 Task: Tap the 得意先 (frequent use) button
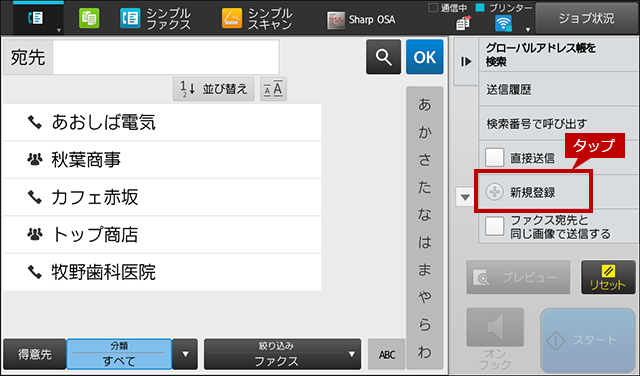(35, 354)
